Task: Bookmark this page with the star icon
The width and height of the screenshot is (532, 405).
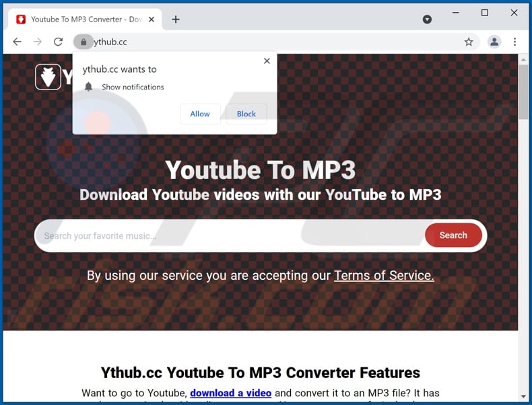Action: tap(469, 42)
